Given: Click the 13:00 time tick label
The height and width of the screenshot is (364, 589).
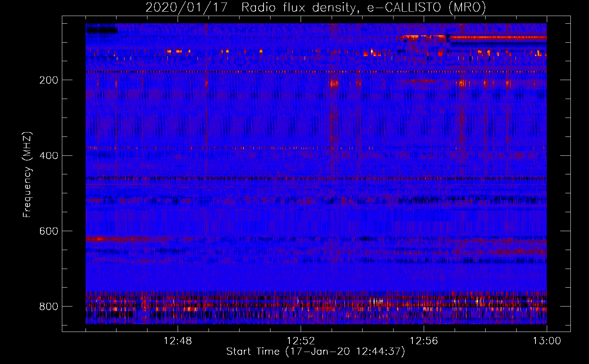Looking at the screenshot, I should pyautogui.click(x=547, y=341).
